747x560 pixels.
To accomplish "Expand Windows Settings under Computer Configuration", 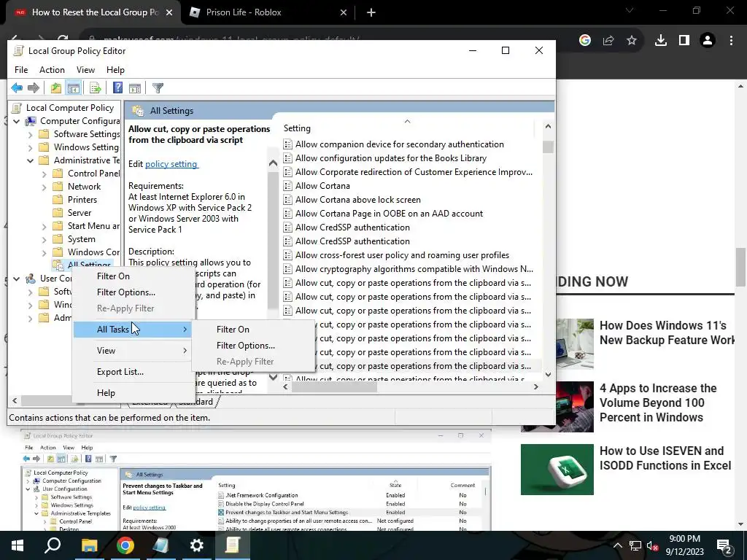I will pos(31,147).
